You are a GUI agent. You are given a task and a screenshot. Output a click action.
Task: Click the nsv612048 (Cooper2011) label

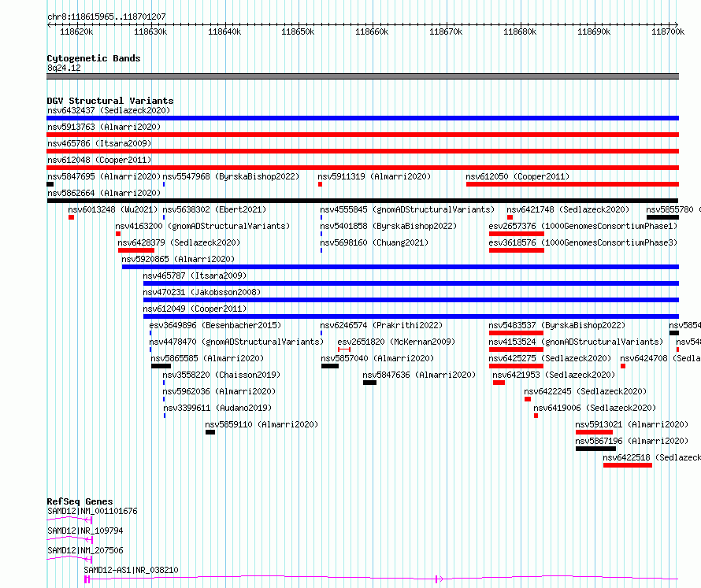coord(99,160)
